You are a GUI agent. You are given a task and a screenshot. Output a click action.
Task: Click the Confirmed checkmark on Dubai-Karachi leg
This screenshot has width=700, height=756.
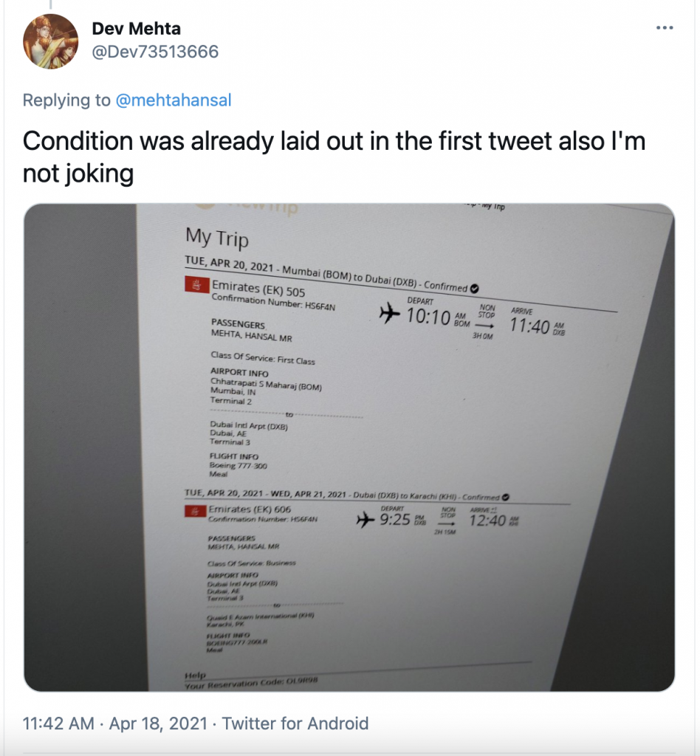pos(506,497)
